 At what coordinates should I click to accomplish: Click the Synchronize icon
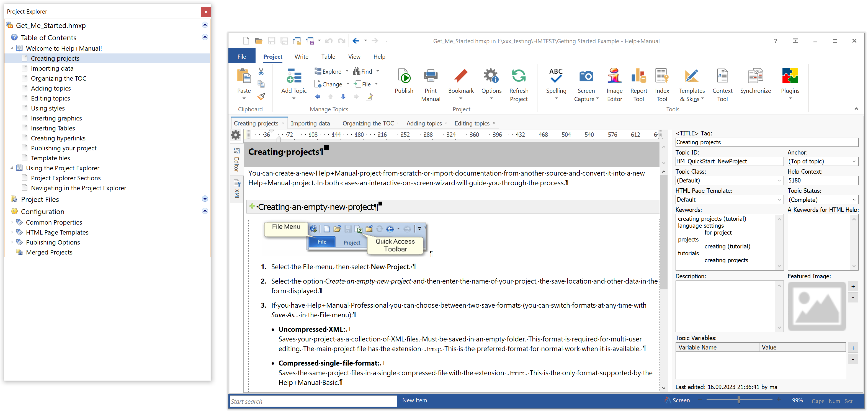click(x=755, y=76)
